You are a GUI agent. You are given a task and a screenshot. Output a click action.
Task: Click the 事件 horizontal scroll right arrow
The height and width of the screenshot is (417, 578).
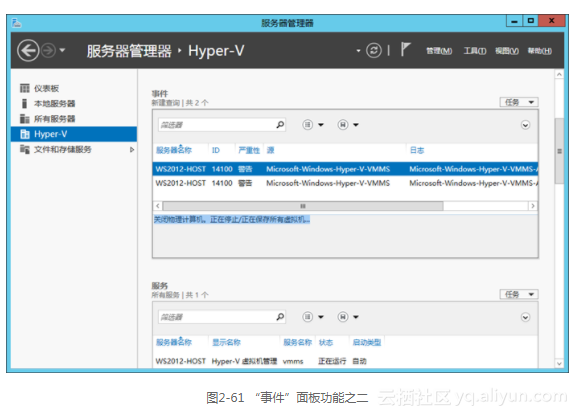[533, 206]
